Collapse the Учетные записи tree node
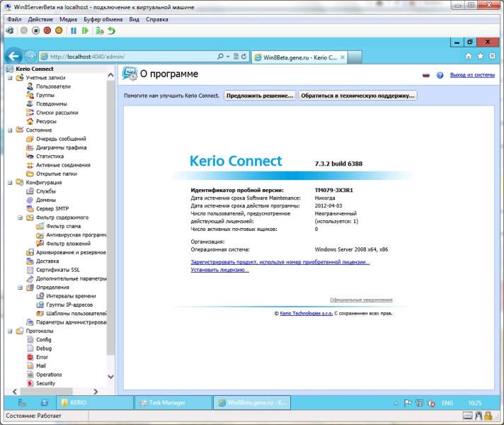This screenshot has height=425, width=504. [10, 78]
